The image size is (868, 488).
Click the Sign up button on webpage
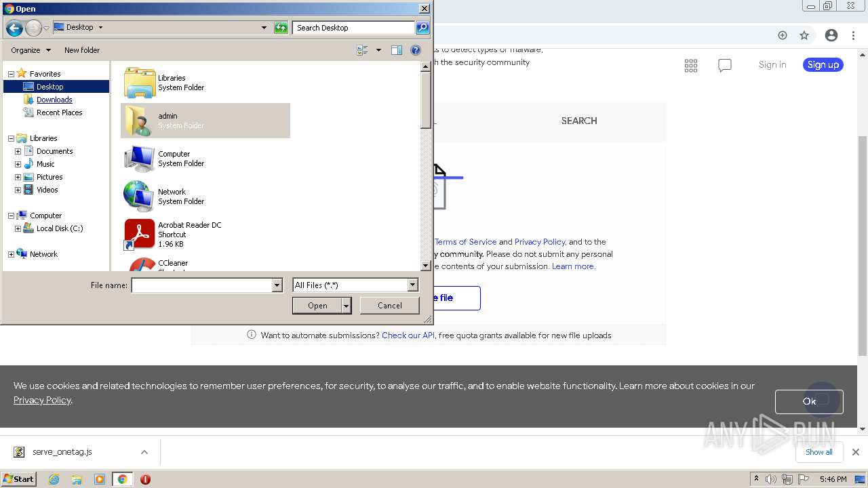823,65
